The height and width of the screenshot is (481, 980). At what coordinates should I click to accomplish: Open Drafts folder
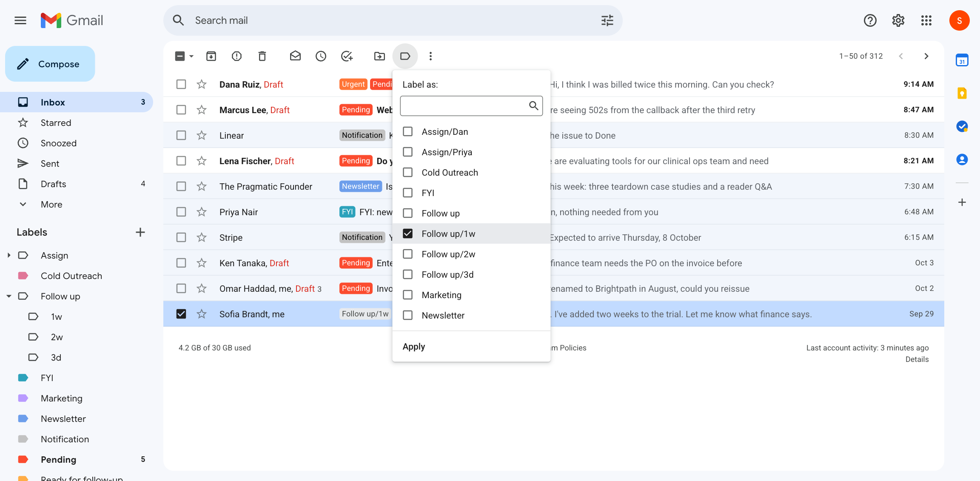click(x=77, y=184)
